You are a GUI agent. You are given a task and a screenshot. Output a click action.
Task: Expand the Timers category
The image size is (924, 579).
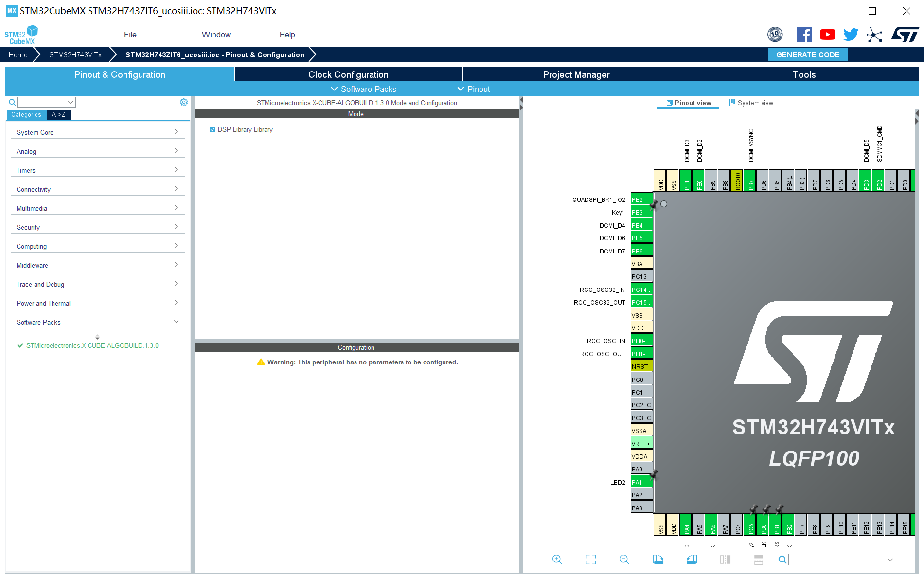[x=98, y=170]
